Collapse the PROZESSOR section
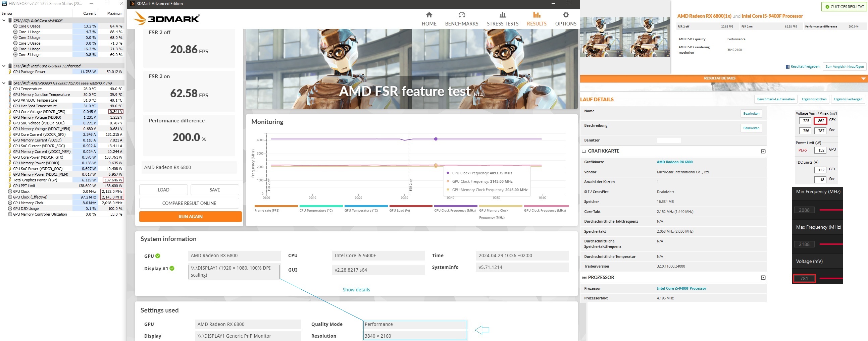The image size is (868, 341). pos(763,278)
